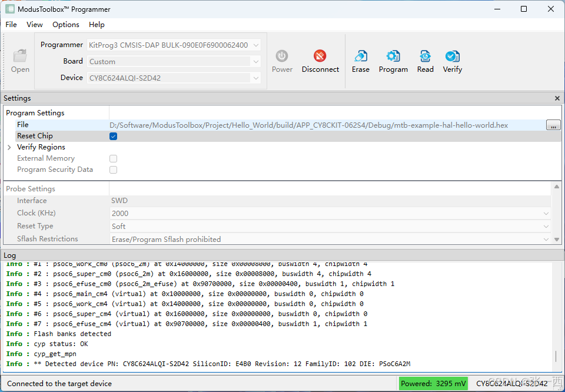Screen dimensions: 565x392
Task: Click the Open file folder icon
Action: pos(20,56)
